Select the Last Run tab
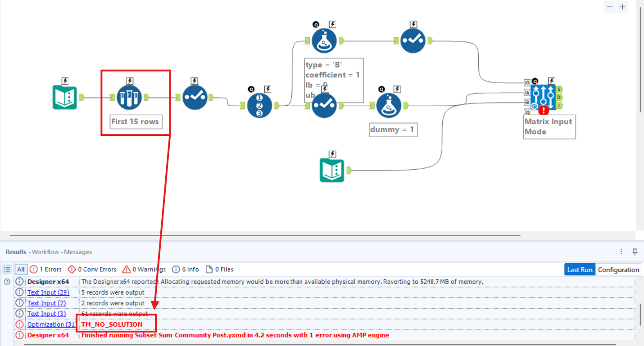The width and height of the screenshot is (644, 346). (x=580, y=269)
